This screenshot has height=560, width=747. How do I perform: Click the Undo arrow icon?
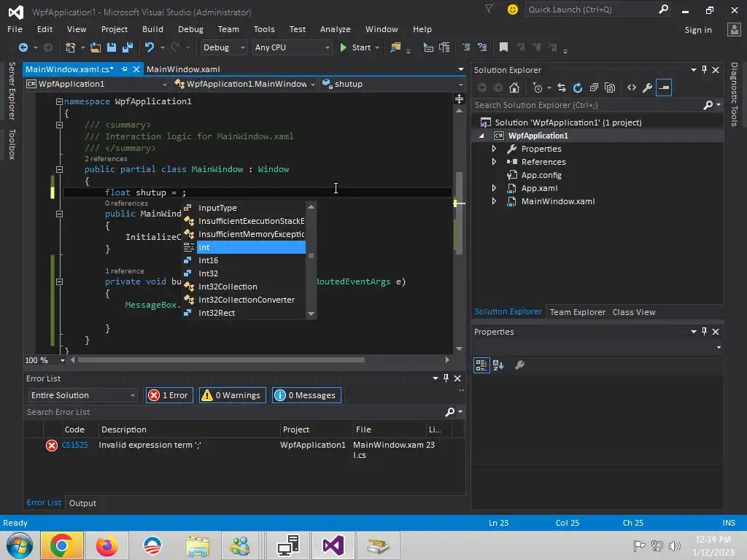150,47
